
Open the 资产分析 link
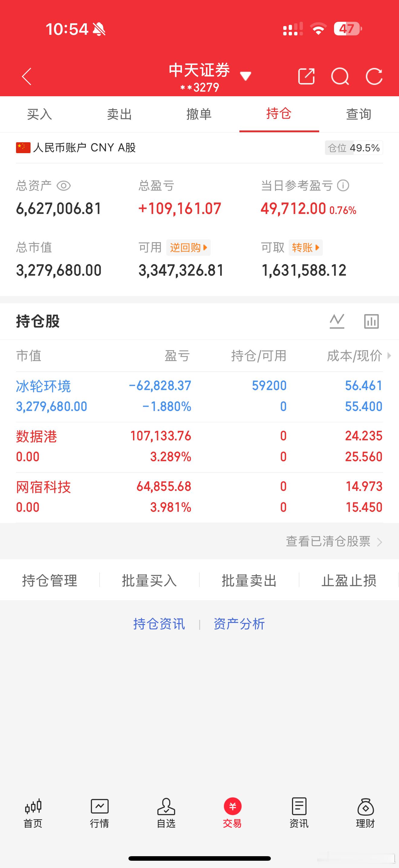pos(239,624)
